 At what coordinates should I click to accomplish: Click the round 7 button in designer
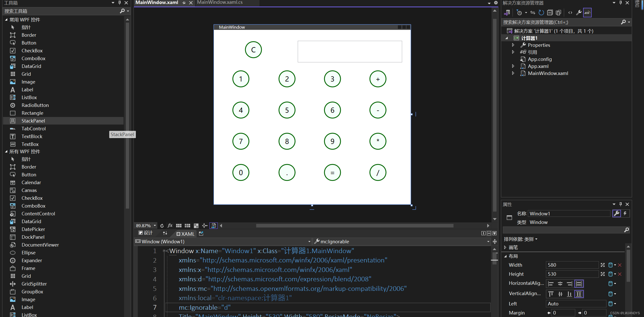pyautogui.click(x=241, y=141)
